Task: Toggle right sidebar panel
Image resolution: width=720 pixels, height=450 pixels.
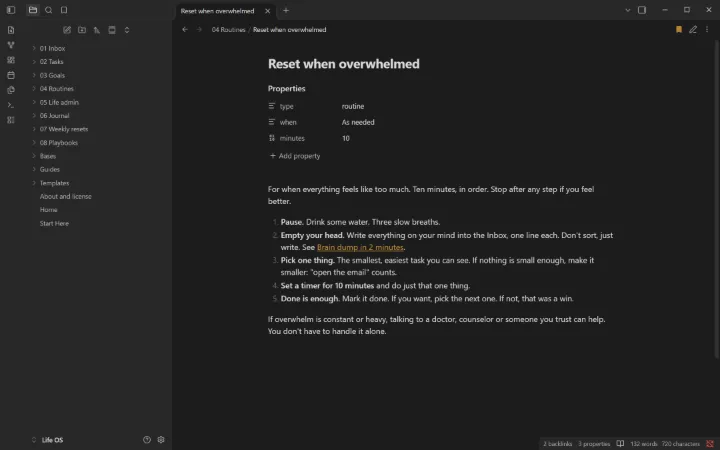Action: pyautogui.click(x=642, y=10)
